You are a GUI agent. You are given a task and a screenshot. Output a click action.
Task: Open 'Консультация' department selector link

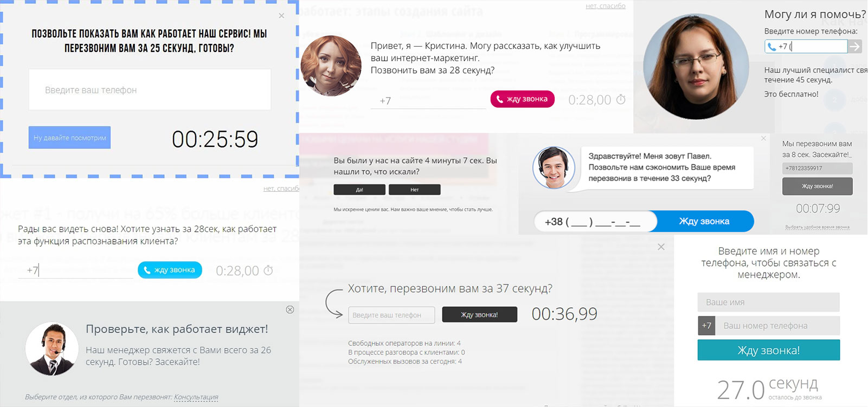(196, 397)
